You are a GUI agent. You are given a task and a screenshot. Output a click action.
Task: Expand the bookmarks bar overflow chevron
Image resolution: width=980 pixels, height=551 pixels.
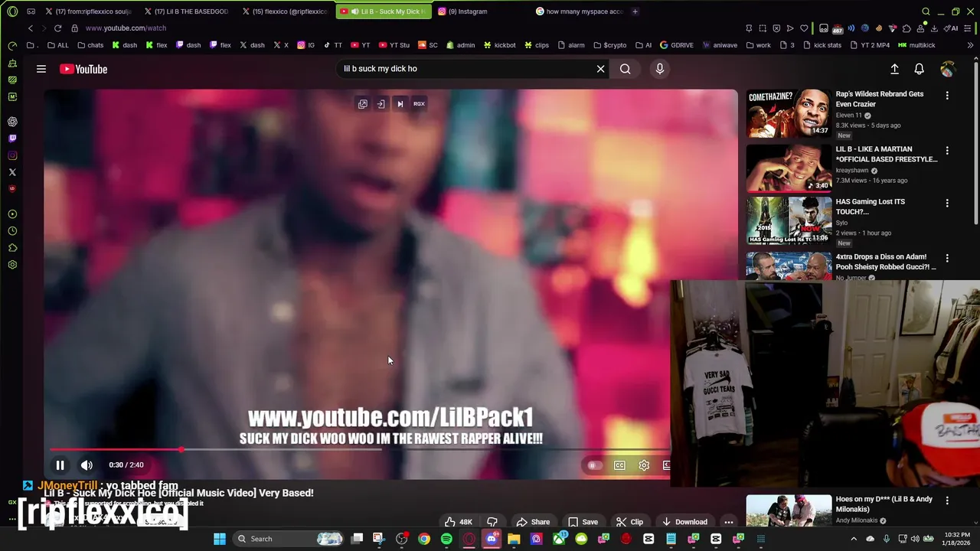point(971,45)
